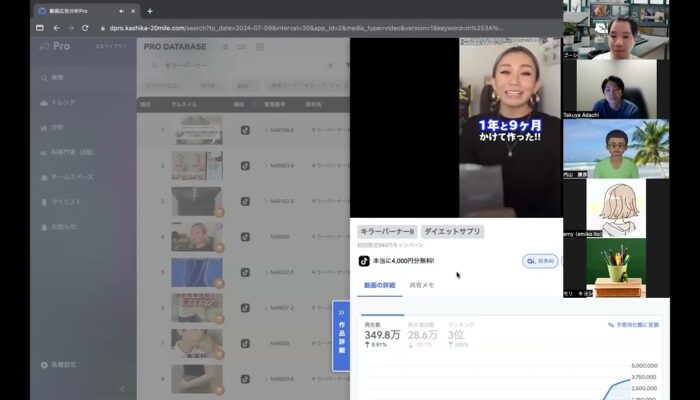Select the emy (emiko ito) video tile
The width and height of the screenshot is (700, 400).
coord(616,208)
